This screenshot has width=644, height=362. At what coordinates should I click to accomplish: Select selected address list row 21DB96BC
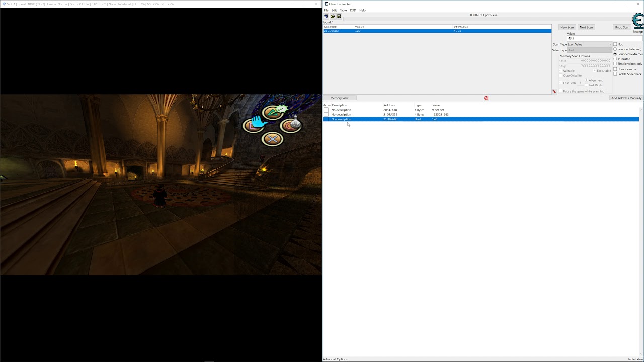tap(480, 119)
